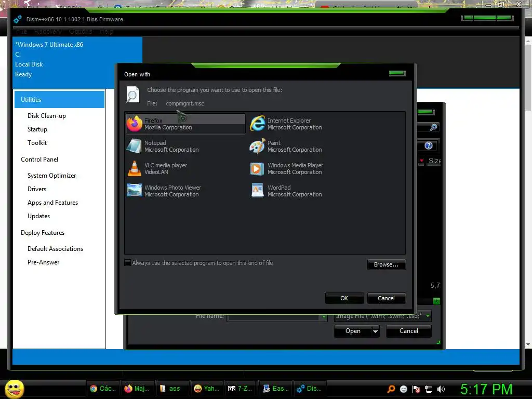Image resolution: width=532 pixels, height=399 pixels.
Task: Select the Windows 7 Ultimate x86 image tile
Action: pyautogui.click(x=77, y=63)
